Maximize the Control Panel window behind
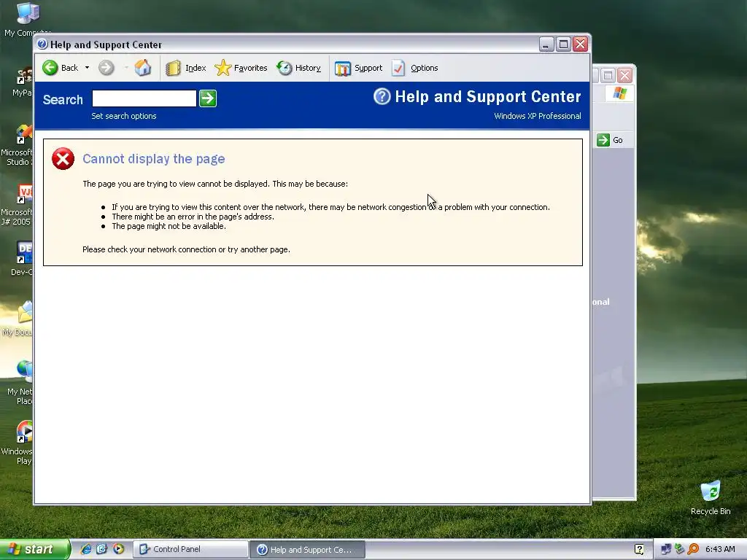The width and height of the screenshot is (747, 560). click(x=608, y=75)
